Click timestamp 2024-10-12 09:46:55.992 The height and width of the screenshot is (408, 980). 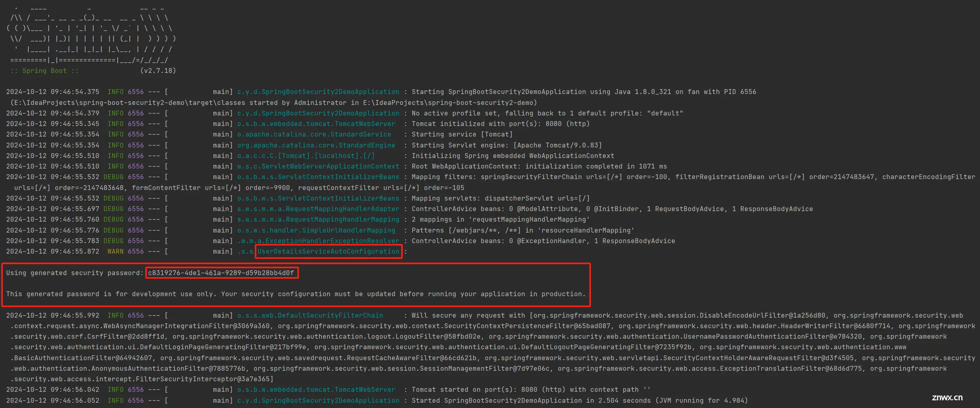(52, 316)
